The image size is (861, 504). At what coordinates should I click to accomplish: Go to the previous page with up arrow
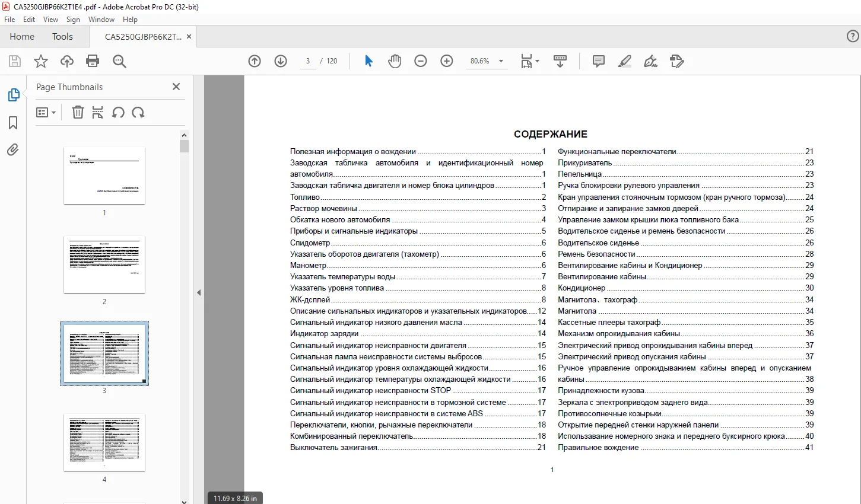255,61
